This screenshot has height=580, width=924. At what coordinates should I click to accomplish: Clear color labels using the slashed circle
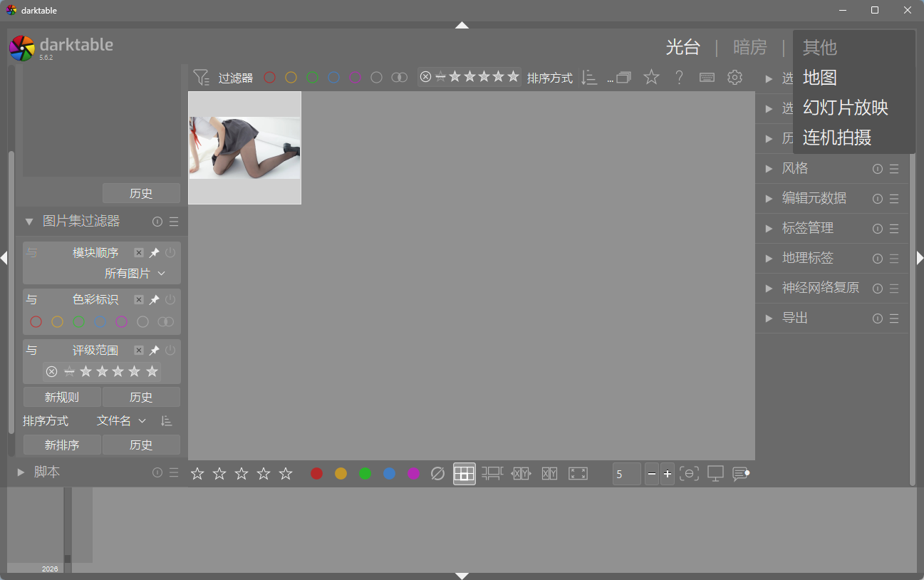point(438,474)
